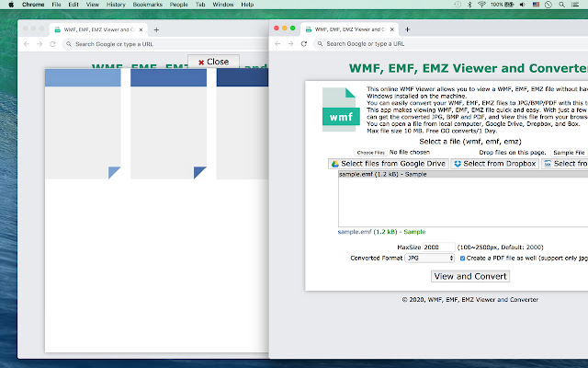Click the green zoom button of front window

click(293, 29)
